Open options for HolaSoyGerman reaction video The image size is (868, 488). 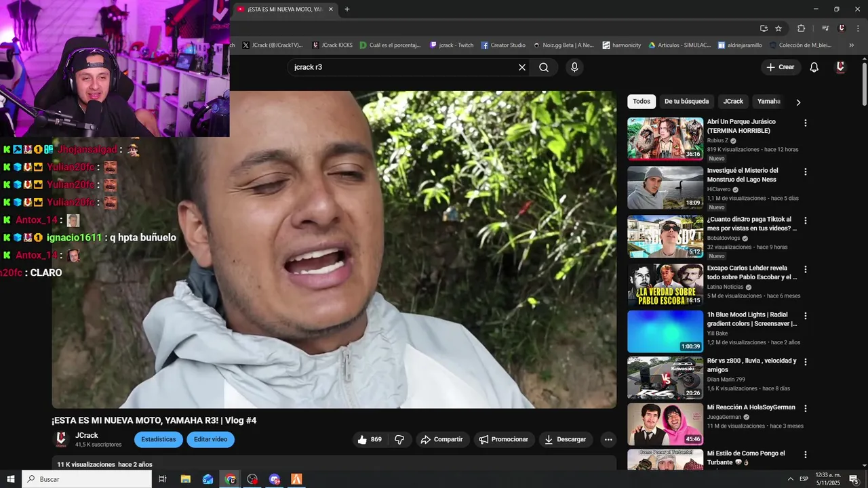(806, 409)
